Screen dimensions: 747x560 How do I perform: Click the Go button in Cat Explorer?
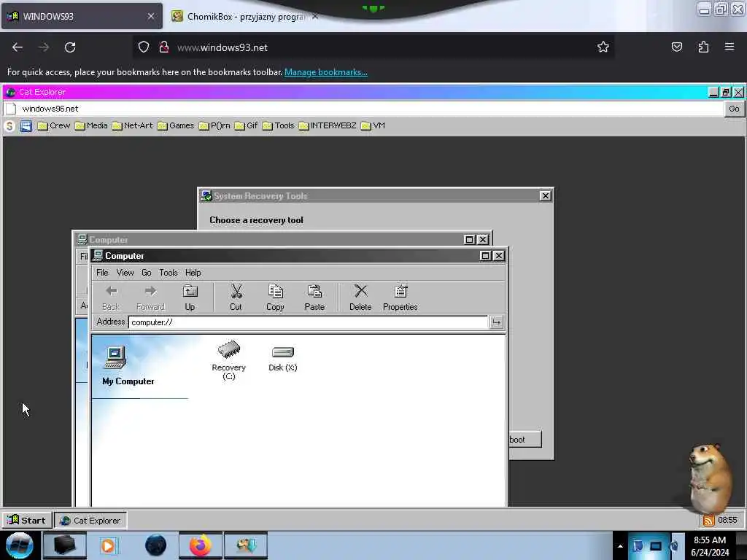point(734,109)
